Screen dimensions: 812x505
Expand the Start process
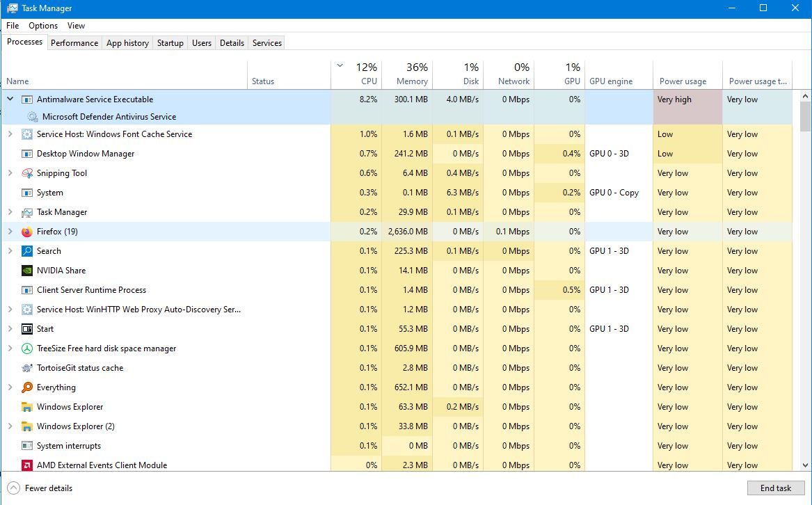point(10,329)
